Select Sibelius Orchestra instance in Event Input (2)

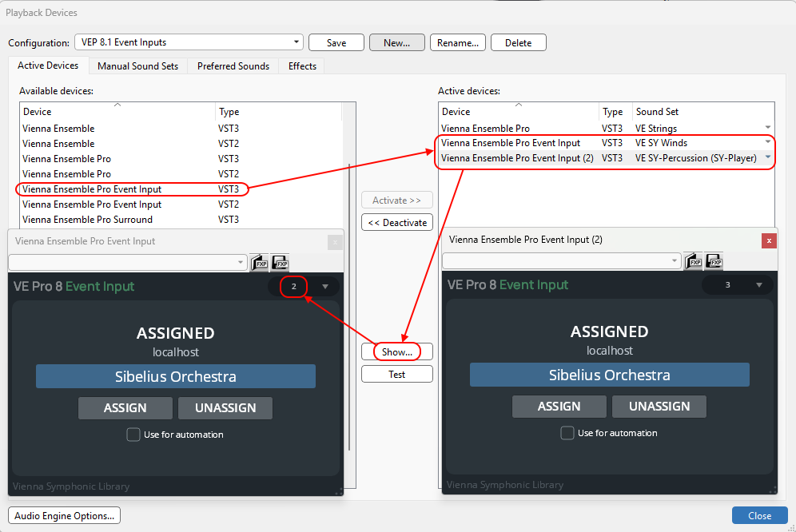click(x=609, y=375)
